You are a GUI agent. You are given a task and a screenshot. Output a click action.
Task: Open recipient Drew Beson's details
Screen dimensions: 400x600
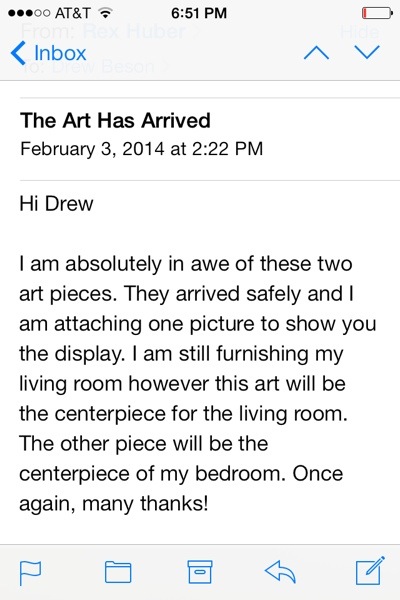coord(103,67)
